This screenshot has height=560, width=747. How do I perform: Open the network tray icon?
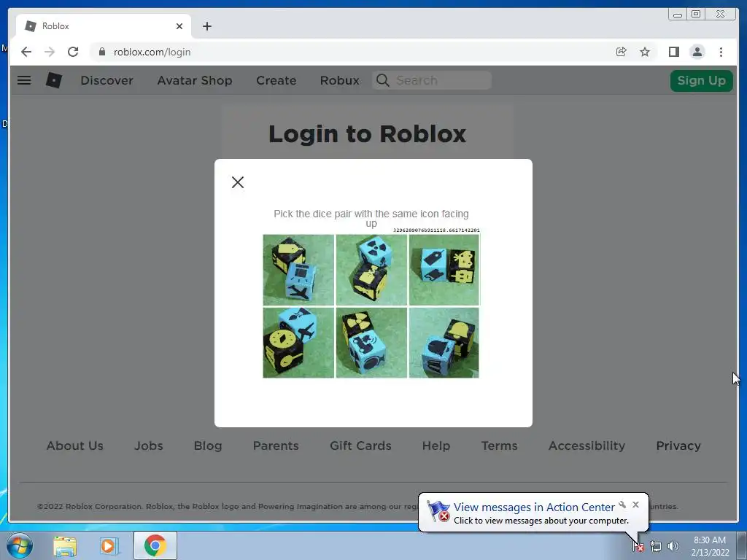(656, 547)
